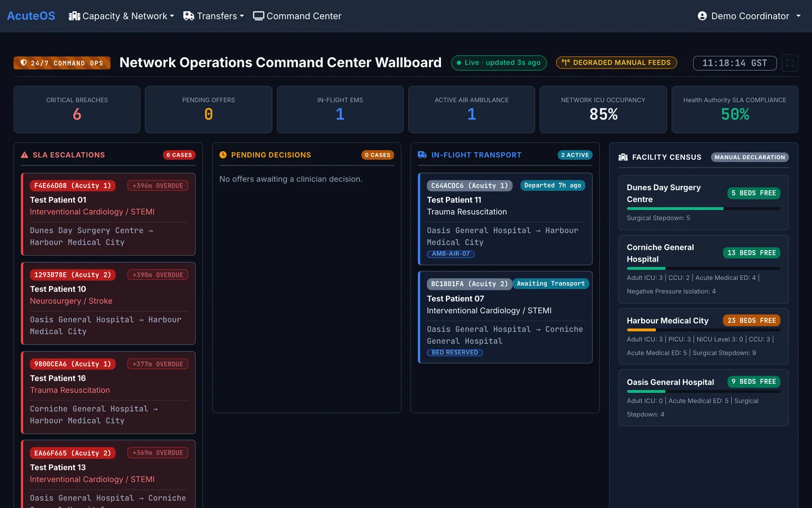
Task: Click the Departed 7h ago badge
Action: [553, 185]
